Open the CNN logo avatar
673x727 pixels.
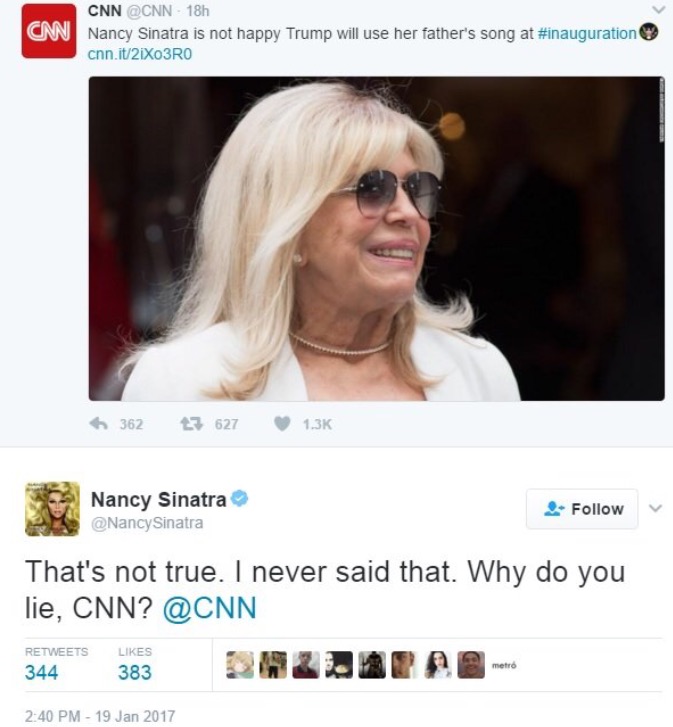49,31
